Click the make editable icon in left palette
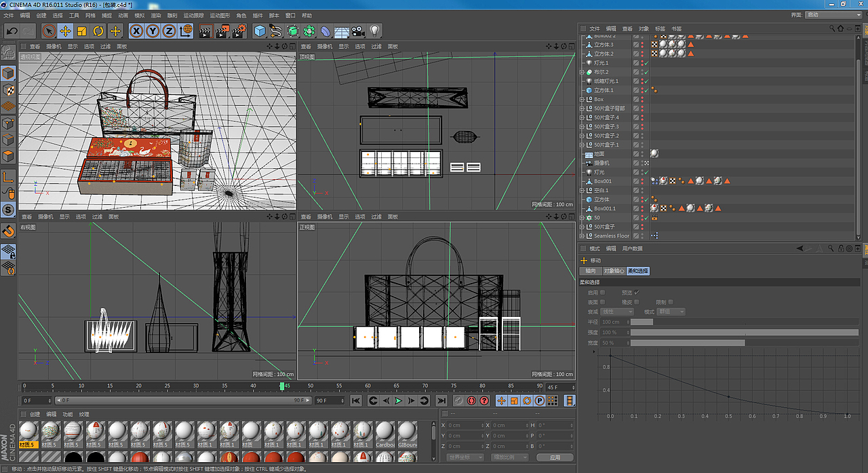Image resolution: width=868 pixels, height=473 pixels. click(x=8, y=52)
